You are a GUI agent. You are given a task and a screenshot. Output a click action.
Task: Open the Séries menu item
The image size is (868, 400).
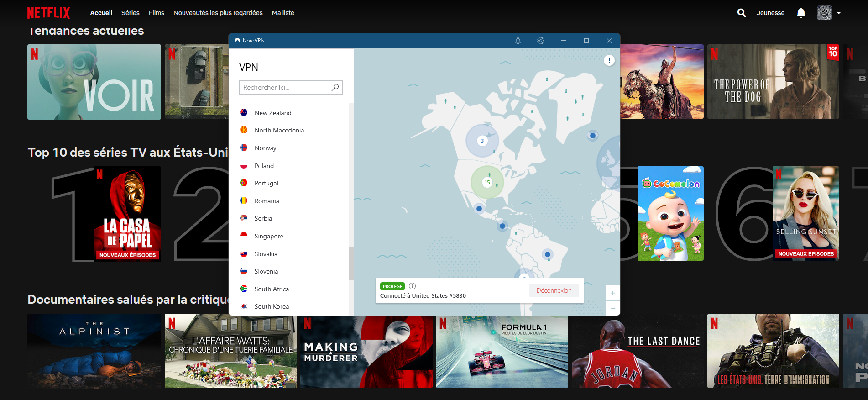click(x=131, y=13)
